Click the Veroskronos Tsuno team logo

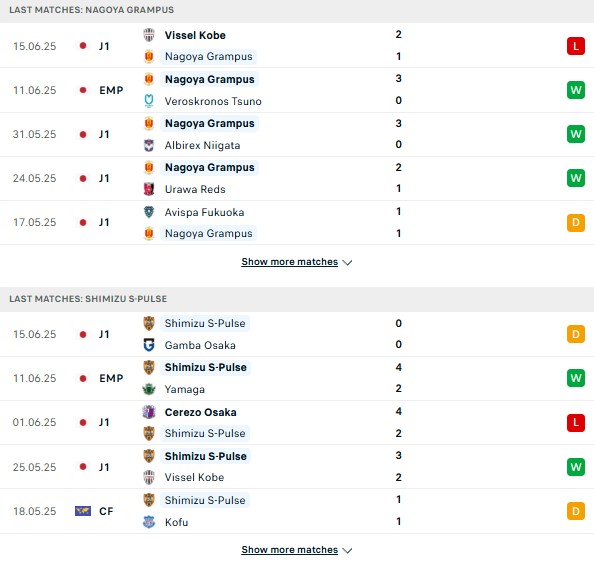tap(149, 101)
